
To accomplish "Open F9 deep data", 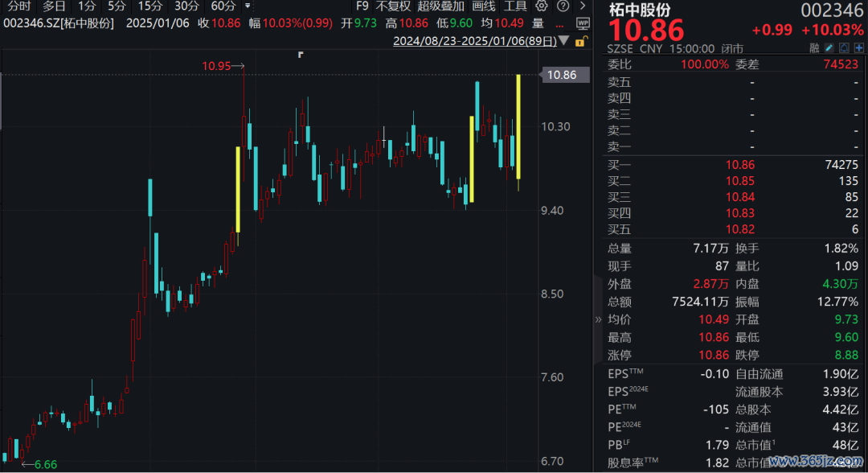I will tap(362, 6).
